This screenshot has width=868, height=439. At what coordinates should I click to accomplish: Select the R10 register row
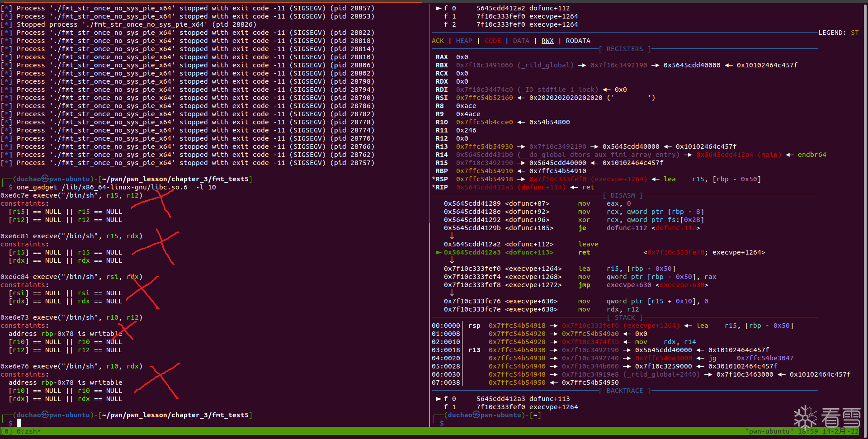point(503,122)
